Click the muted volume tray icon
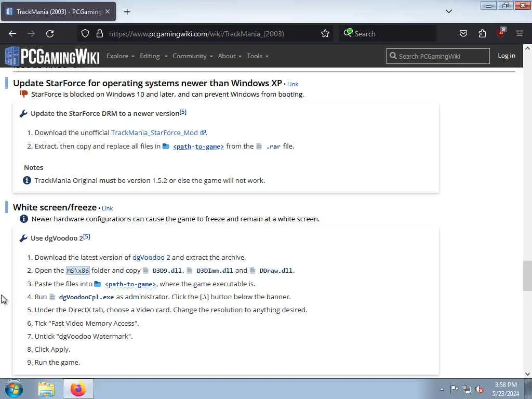Screen dimensions: 532x399 480,389
